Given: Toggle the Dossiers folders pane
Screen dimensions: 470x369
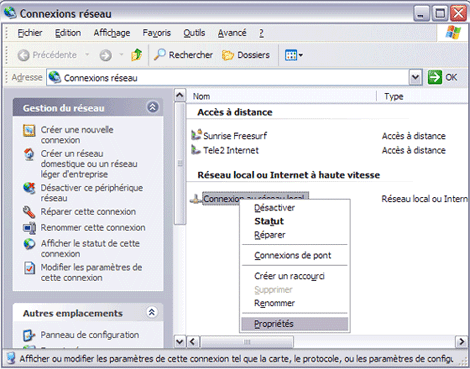Looking at the screenshot, I should [x=246, y=55].
